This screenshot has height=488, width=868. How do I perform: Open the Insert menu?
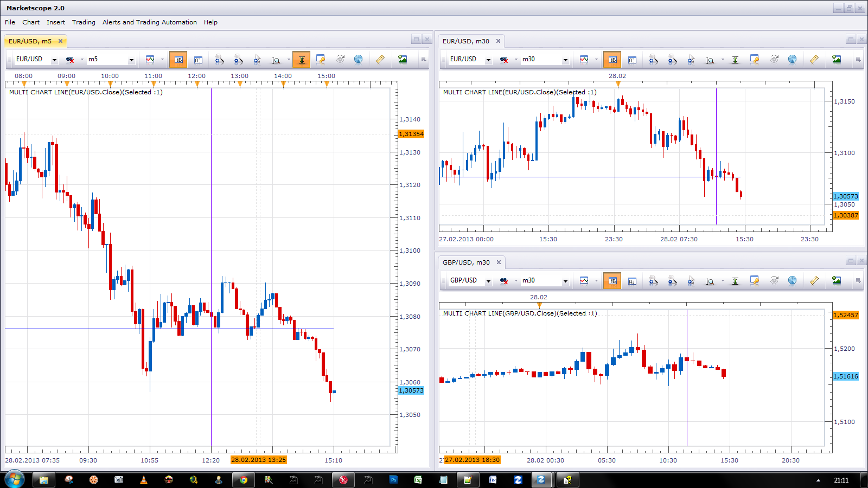(x=56, y=22)
